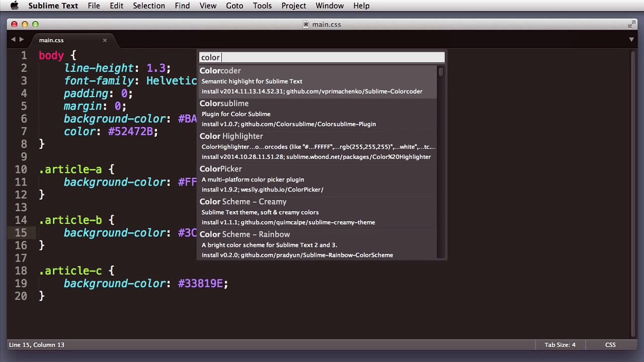644x362 pixels.
Task: Open the "Tab Size: 4" indentation selector
Action: point(559,345)
